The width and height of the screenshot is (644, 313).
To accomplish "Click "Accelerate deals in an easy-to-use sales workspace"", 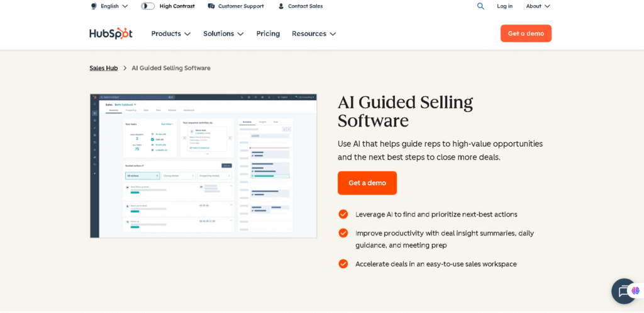I will (436, 264).
